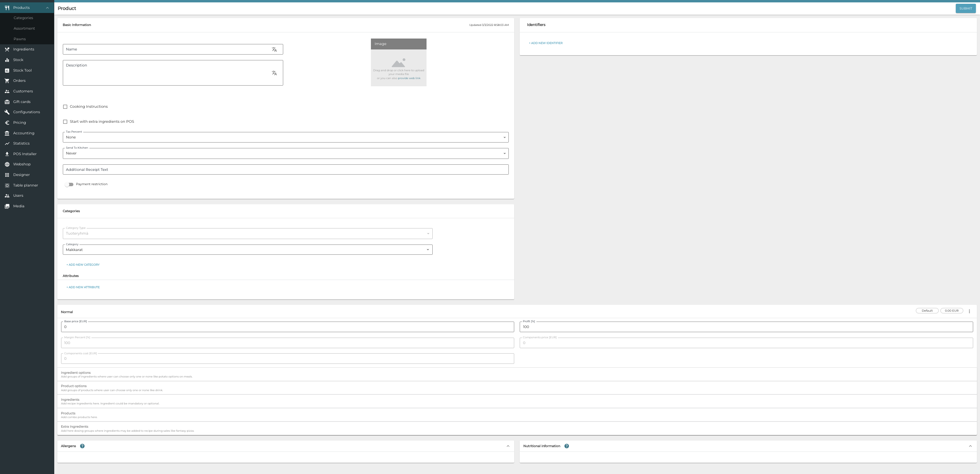Click the Additional Receipt Text field
This screenshot has height=474, width=980.
pos(285,169)
